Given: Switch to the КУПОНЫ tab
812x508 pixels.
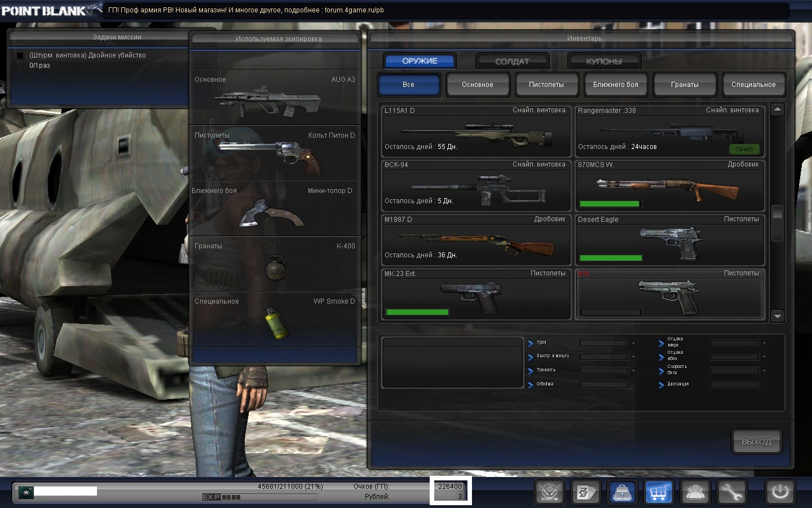Looking at the screenshot, I should [x=604, y=61].
